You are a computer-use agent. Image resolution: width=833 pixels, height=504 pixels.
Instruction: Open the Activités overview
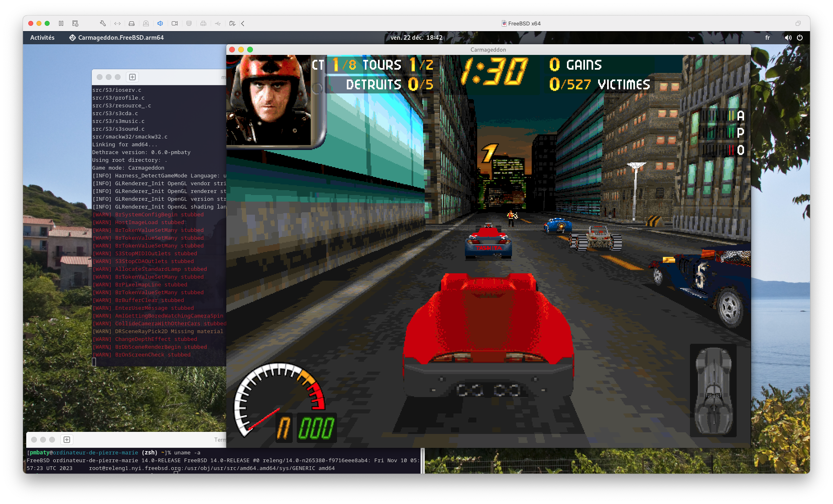[42, 37]
